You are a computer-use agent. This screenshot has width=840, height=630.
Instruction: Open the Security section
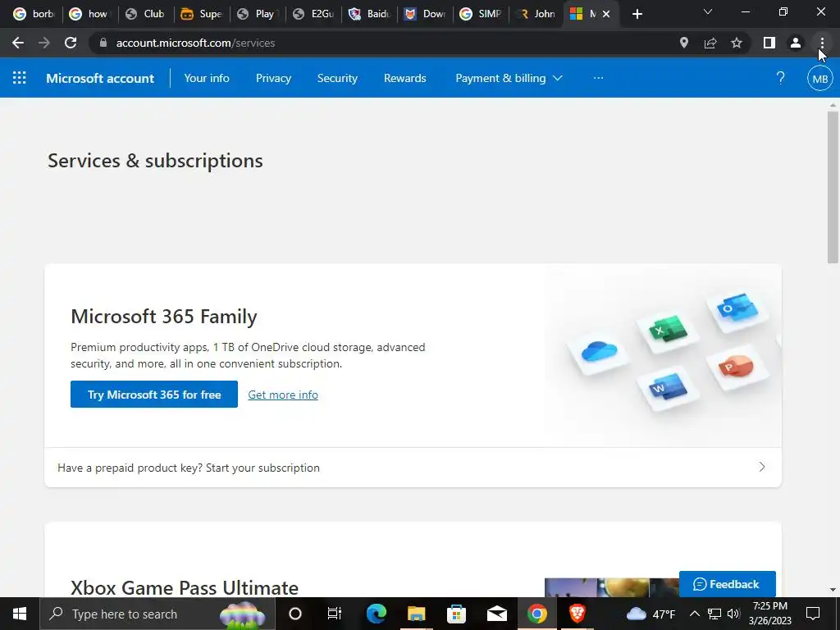tap(337, 78)
